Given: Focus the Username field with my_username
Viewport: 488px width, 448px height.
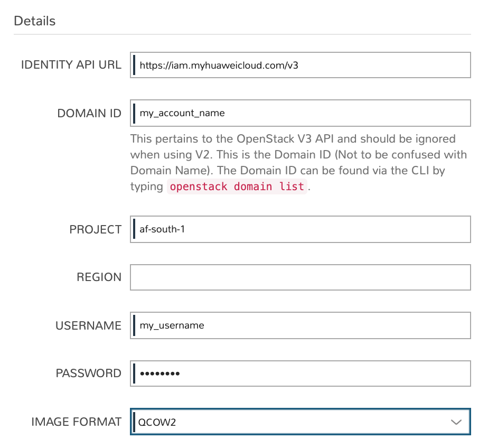Looking at the screenshot, I should coord(300,325).
